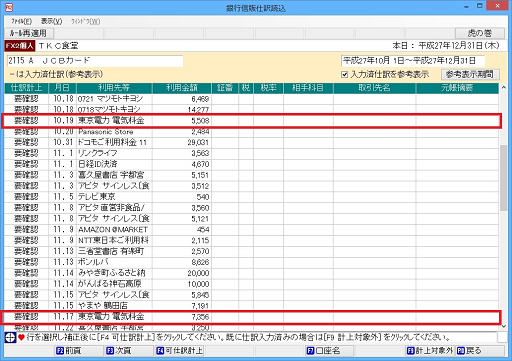Select the ボンルパ row
Viewport: 512px width, 361px height.
[x=252, y=262]
